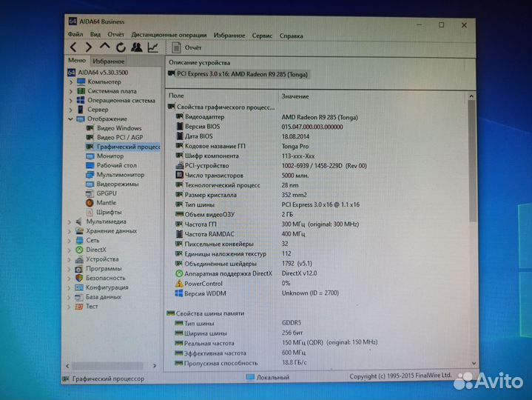
Task: Click the Конфигурация icon in tree
Action: pyautogui.click(x=78, y=287)
